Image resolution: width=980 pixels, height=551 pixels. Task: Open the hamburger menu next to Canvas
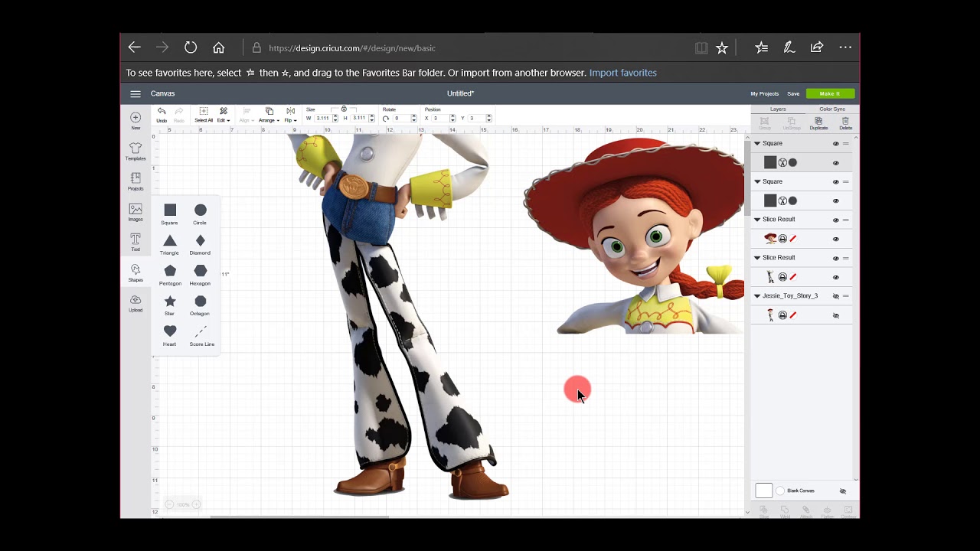click(136, 93)
